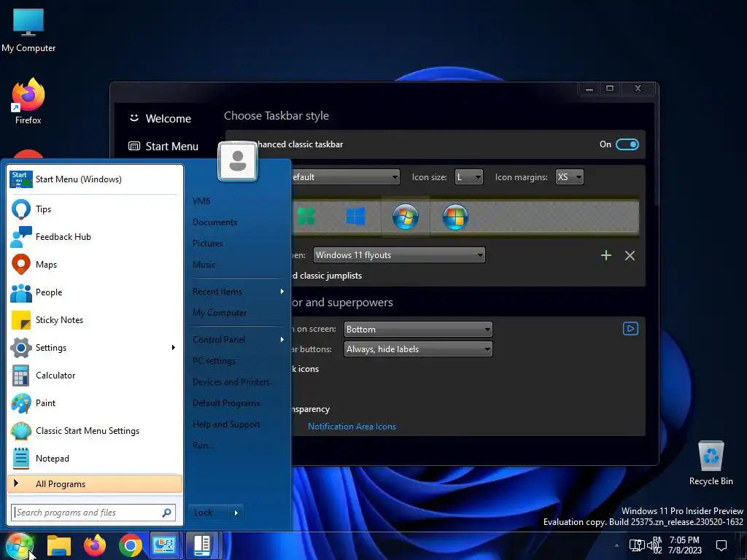Open the Windows 11 flyouts dropdown
Viewport: 747px width, 560px height.
click(399, 255)
